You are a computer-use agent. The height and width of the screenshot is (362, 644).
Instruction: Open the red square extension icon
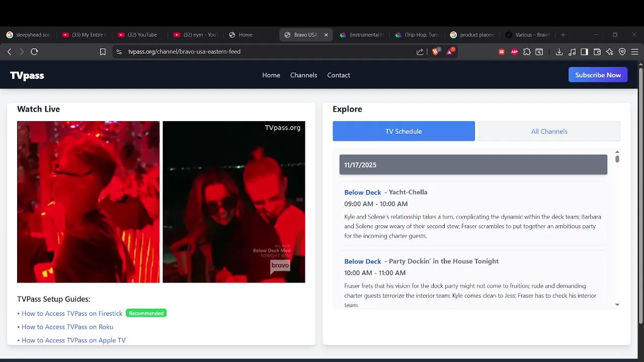(502, 52)
